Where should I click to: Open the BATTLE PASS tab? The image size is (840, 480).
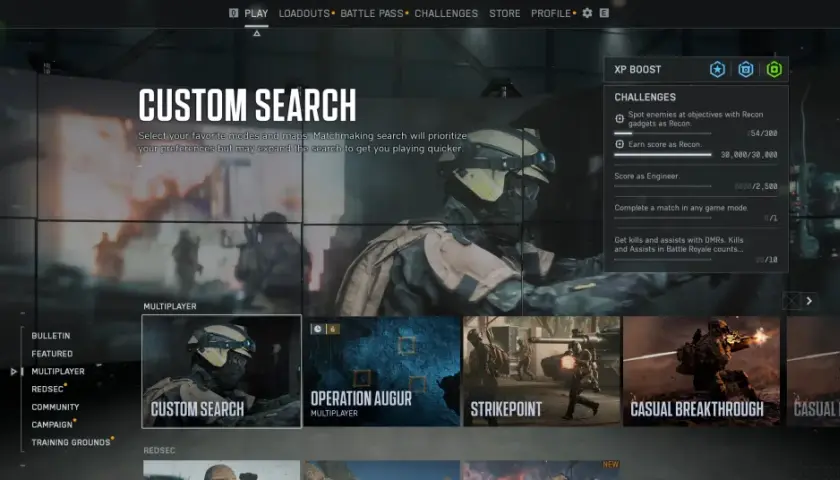[372, 13]
